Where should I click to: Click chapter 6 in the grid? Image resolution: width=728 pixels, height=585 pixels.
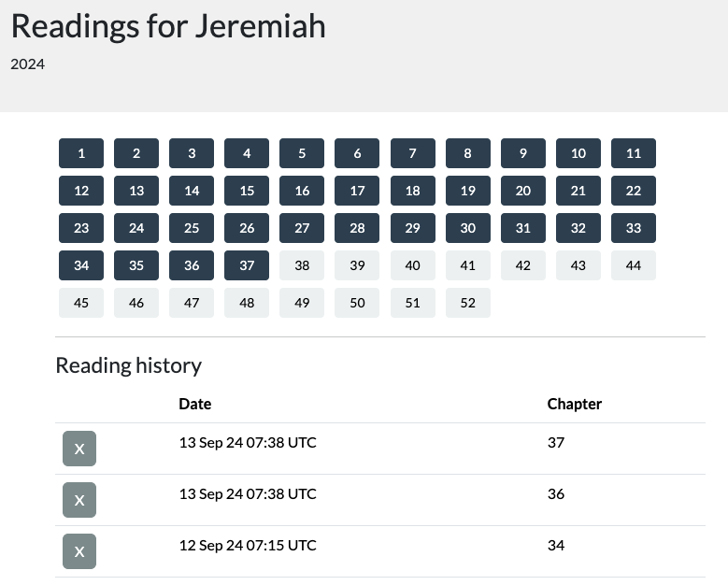click(x=357, y=153)
